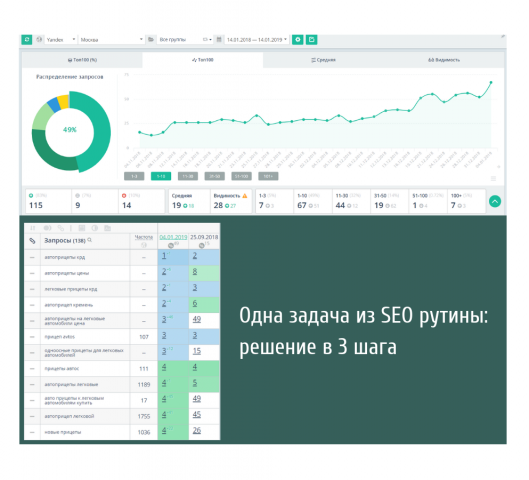Switch to the Видимость tab
This screenshot has width=529, height=480.
point(444,60)
